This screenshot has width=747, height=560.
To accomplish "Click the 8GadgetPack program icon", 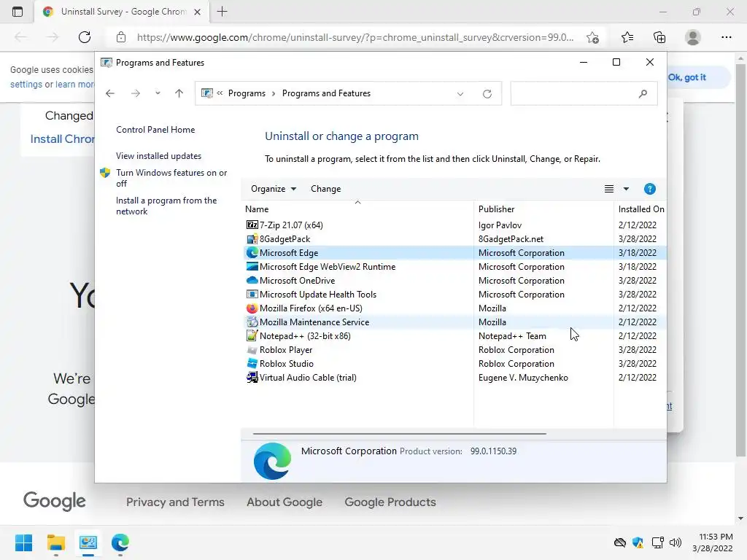I will (x=252, y=238).
